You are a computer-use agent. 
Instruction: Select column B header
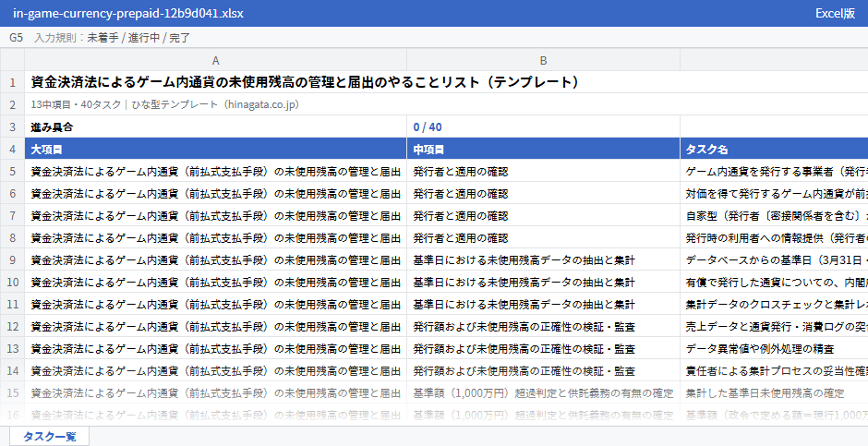pyautogui.click(x=544, y=60)
